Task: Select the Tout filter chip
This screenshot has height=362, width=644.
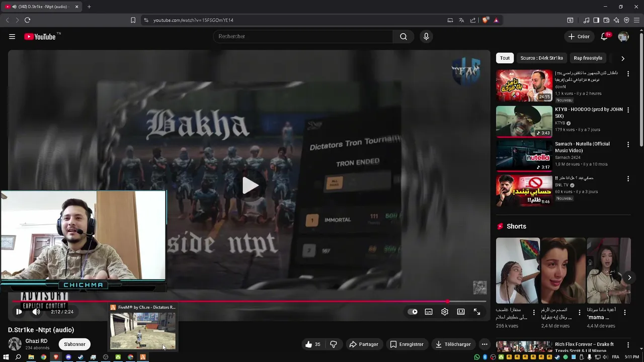Action: tap(505, 58)
